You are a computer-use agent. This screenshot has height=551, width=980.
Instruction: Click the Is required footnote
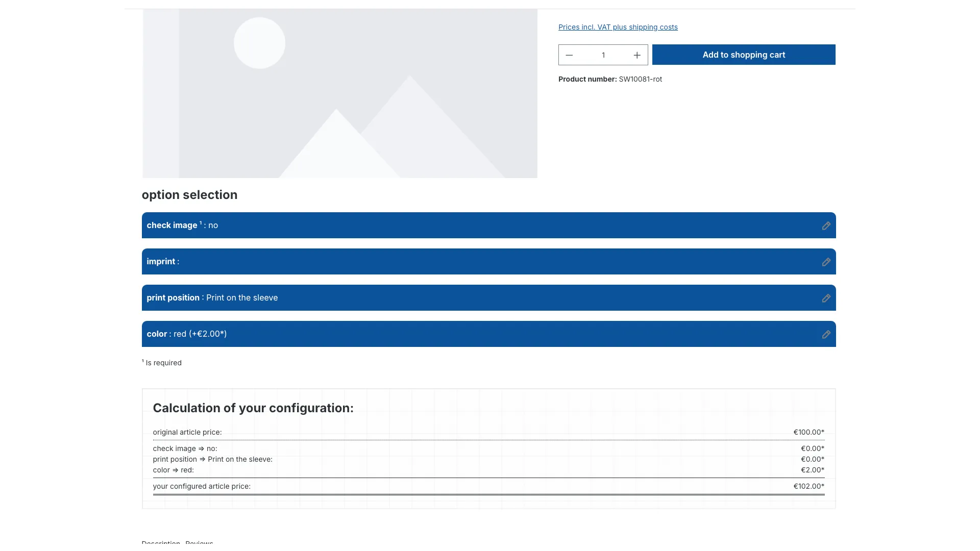click(x=162, y=362)
